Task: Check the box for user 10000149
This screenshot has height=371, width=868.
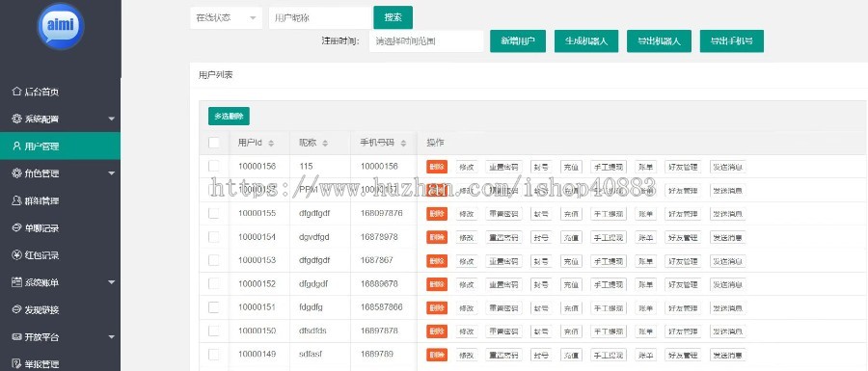Action: 214,355
